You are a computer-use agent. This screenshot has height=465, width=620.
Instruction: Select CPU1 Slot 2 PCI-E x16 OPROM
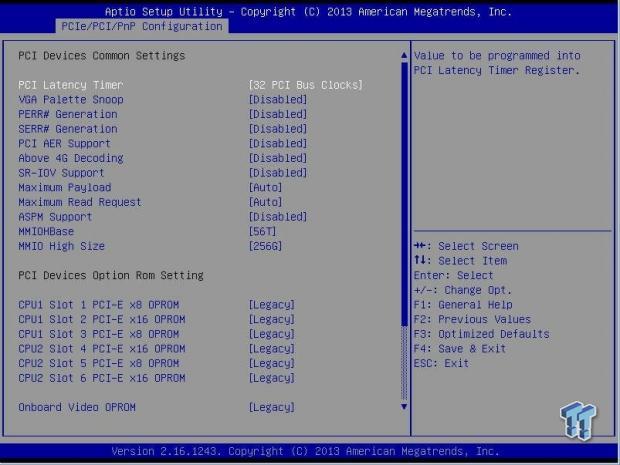[102, 319]
